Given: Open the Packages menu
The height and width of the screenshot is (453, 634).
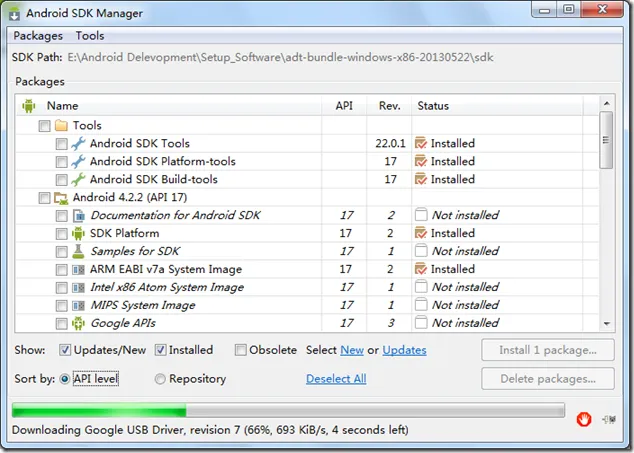Looking at the screenshot, I should point(37,36).
